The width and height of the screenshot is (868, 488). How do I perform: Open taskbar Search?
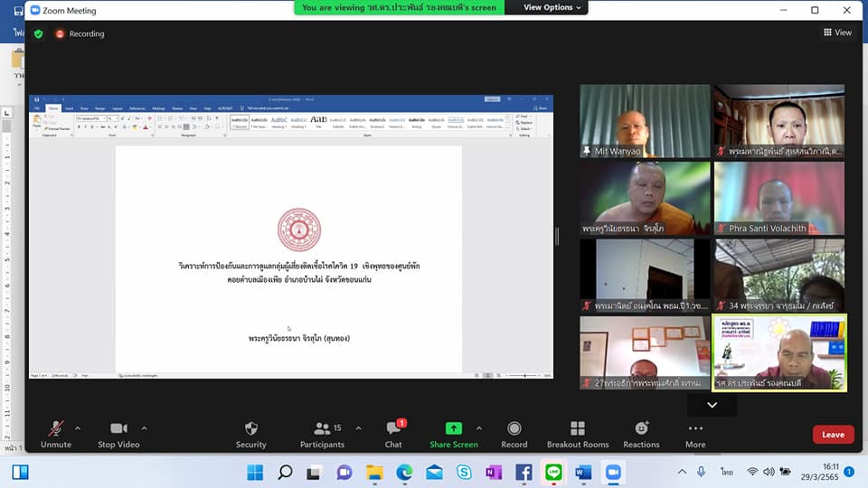285,472
